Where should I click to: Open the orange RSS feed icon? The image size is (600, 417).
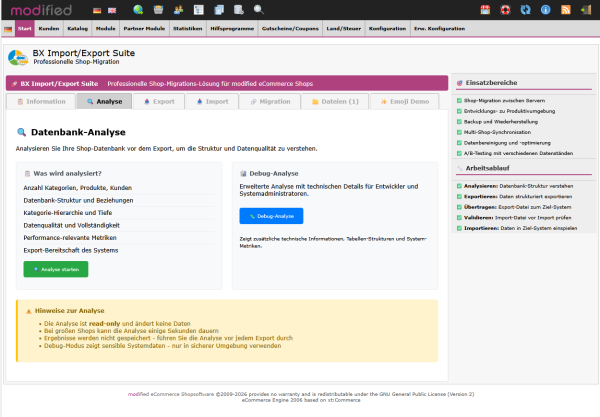pyautogui.click(x=565, y=10)
